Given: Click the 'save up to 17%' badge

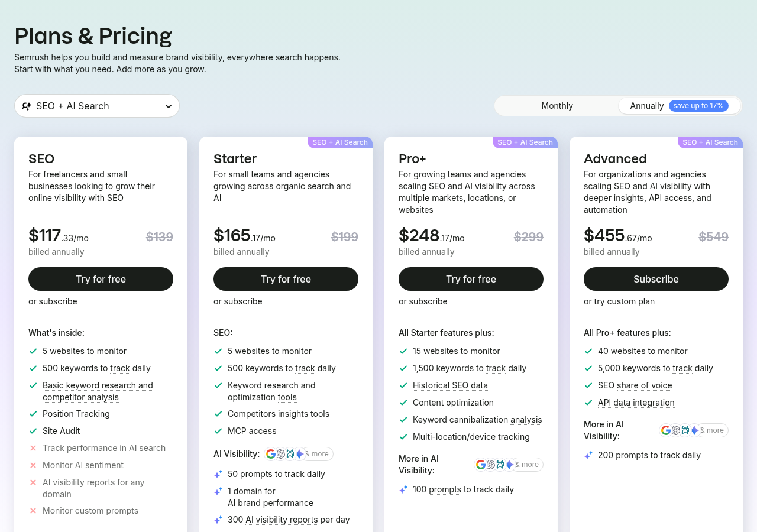Looking at the screenshot, I should (698, 106).
